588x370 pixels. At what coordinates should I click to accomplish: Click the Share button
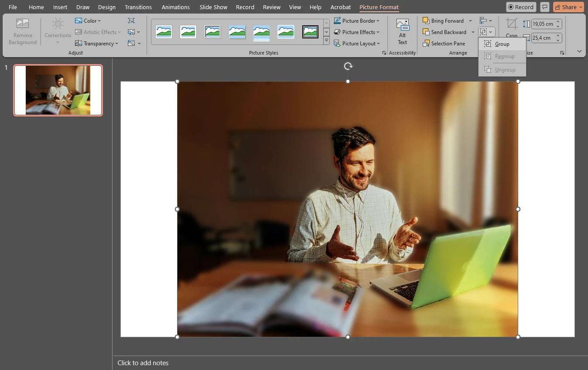click(569, 7)
